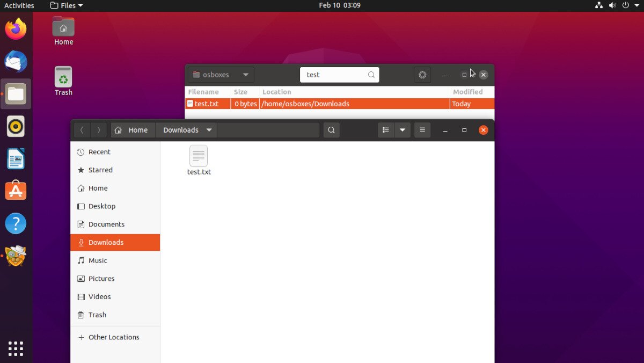Open the Activities overview

[x=19, y=5]
